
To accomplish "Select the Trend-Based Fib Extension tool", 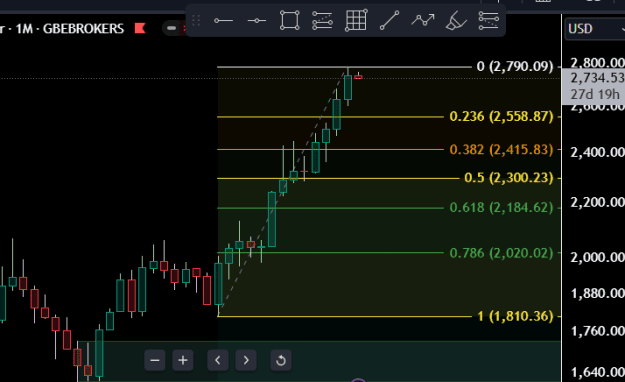I will click(489, 20).
